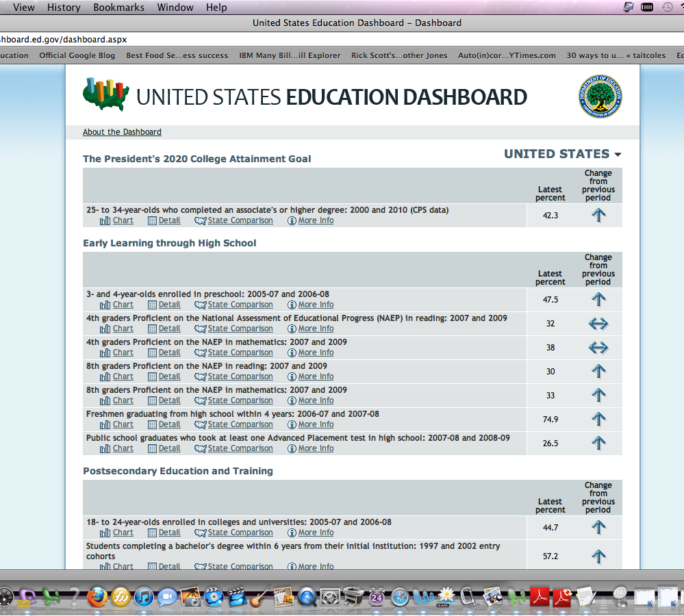Open Official Google Blog bookmark
The width and height of the screenshot is (684, 616).
pyautogui.click(x=77, y=55)
